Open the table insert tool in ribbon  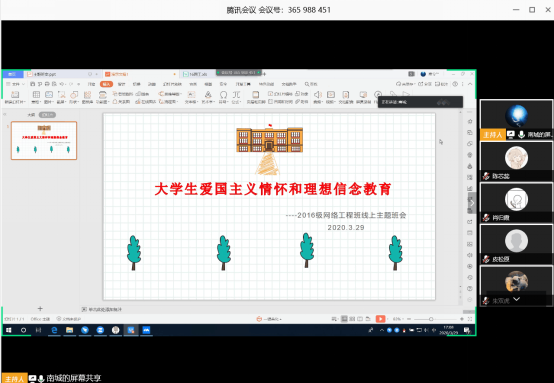point(36,95)
